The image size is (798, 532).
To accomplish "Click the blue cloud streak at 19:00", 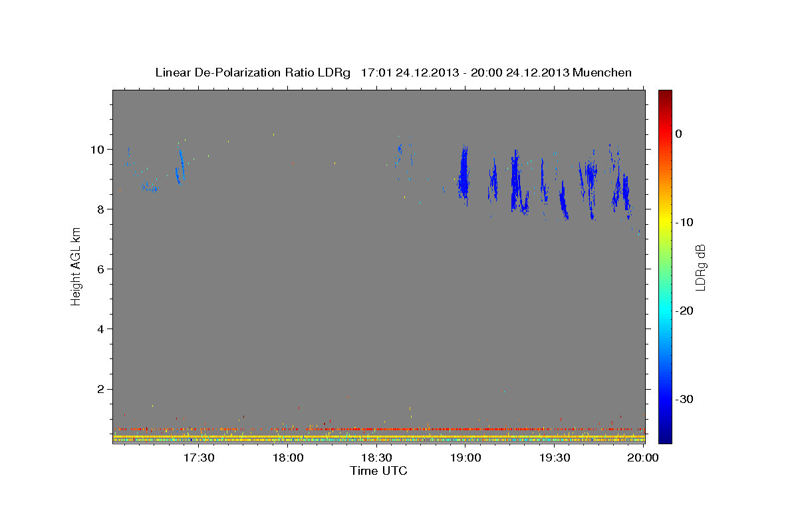I will 464,174.
